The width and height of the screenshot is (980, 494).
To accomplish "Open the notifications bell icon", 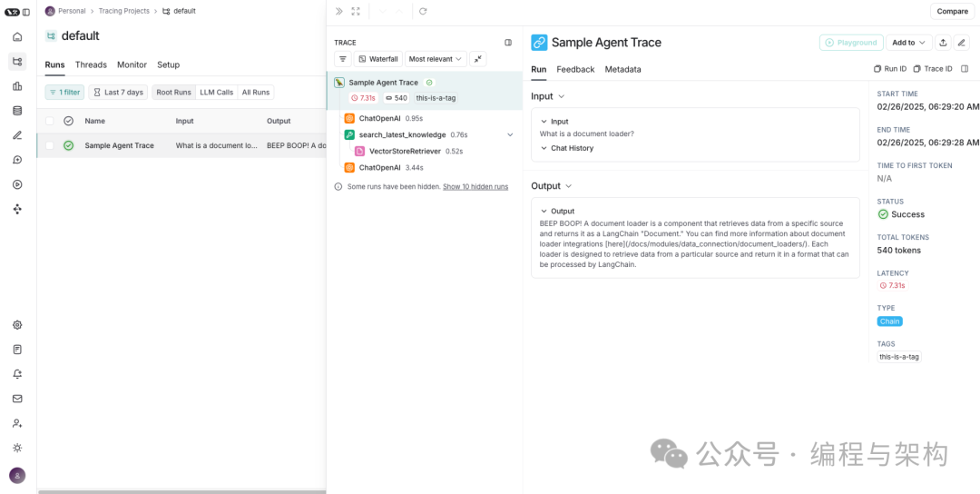I will coord(17,374).
